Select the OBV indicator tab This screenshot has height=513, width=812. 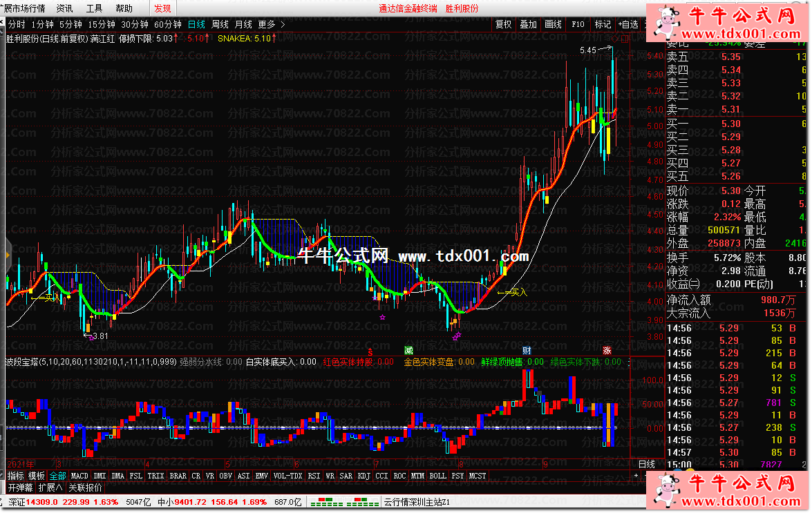pos(226,476)
